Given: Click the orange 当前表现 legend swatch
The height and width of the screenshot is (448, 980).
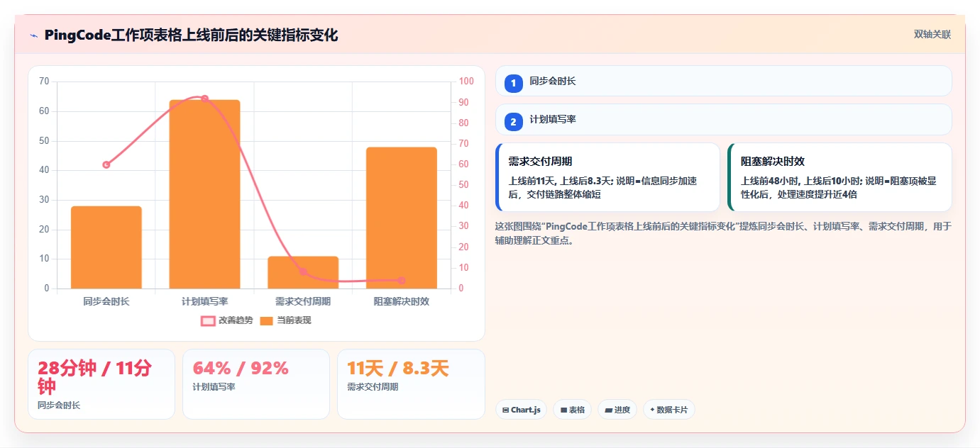Looking at the screenshot, I should coord(266,321).
